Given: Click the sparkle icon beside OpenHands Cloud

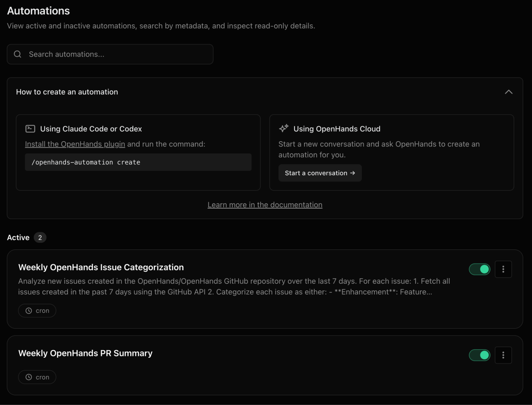Looking at the screenshot, I should tap(284, 128).
